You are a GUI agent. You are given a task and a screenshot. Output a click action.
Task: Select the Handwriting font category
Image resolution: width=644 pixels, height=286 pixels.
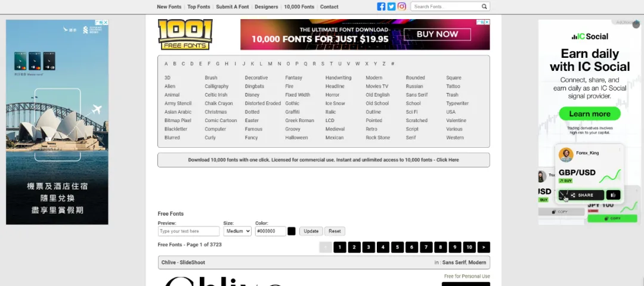click(338, 77)
